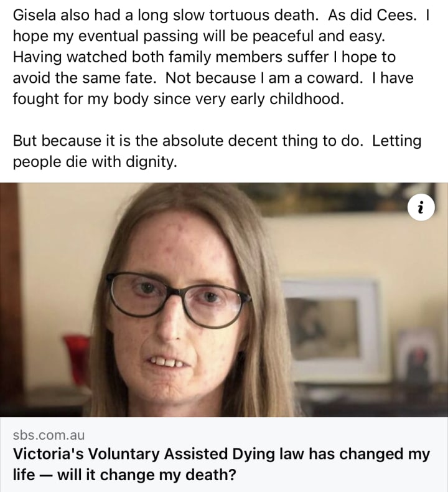Tap the 'people die with dignity.' line
Screen dimensions: 448x492
(x=95, y=161)
